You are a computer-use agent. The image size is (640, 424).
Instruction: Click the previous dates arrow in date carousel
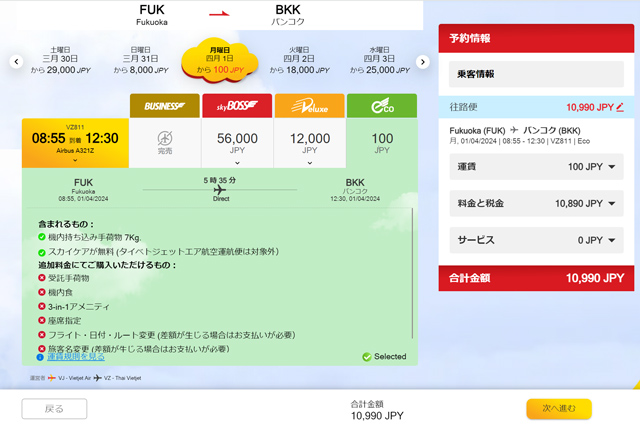click(16, 62)
